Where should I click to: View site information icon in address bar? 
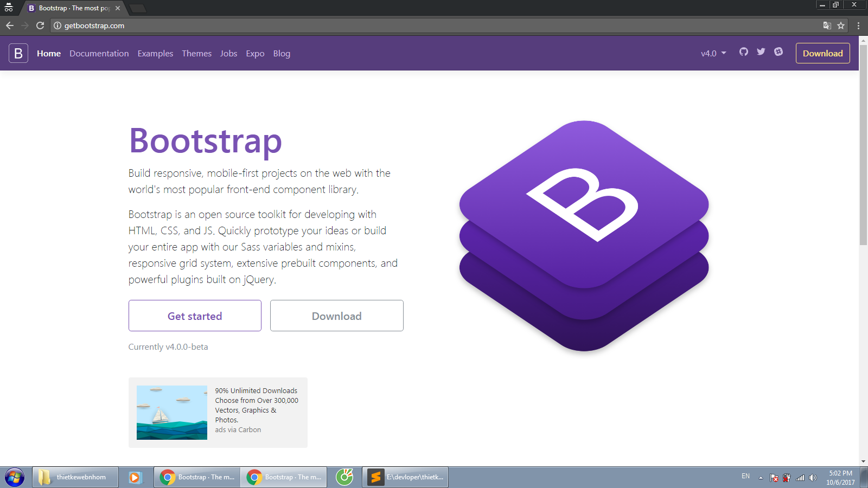coord(58,25)
